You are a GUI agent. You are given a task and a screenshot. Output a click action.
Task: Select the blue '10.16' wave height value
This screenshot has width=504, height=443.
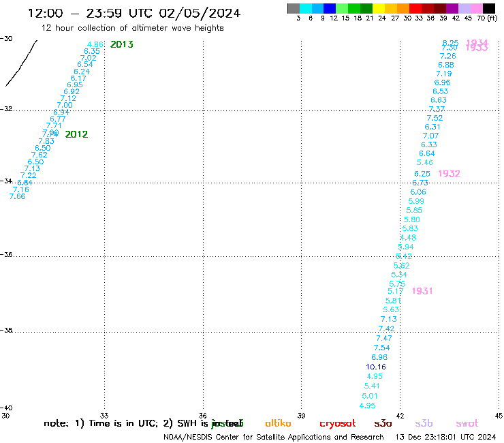click(376, 367)
